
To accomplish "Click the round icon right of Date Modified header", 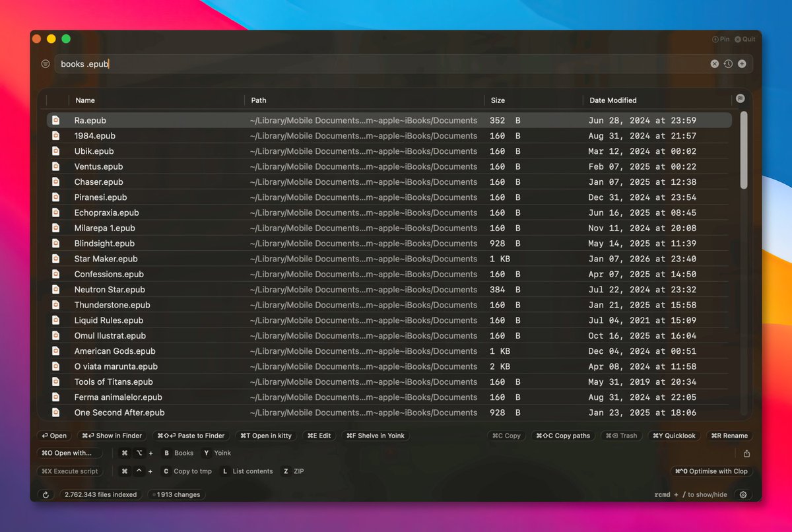I will pos(740,98).
